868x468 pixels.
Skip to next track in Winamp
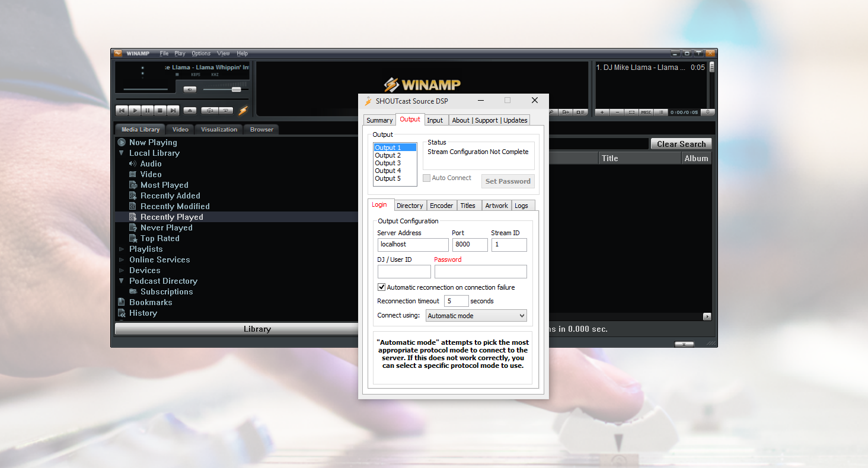173,110
